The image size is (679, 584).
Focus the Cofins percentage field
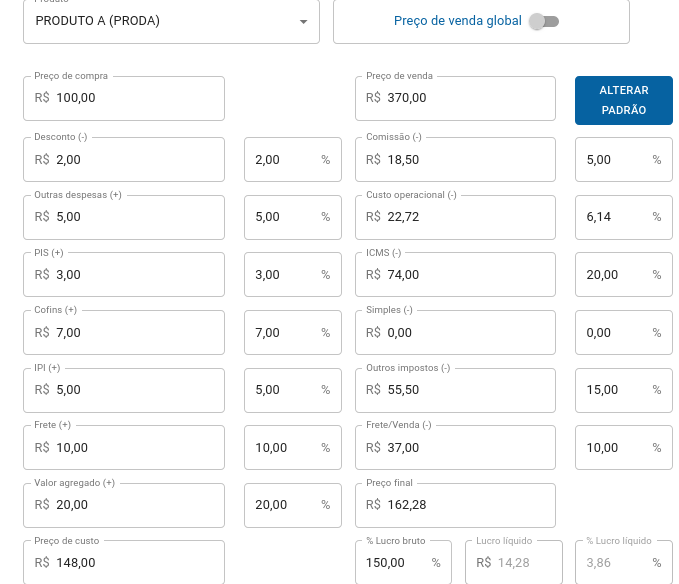click(x=293, y=332)
